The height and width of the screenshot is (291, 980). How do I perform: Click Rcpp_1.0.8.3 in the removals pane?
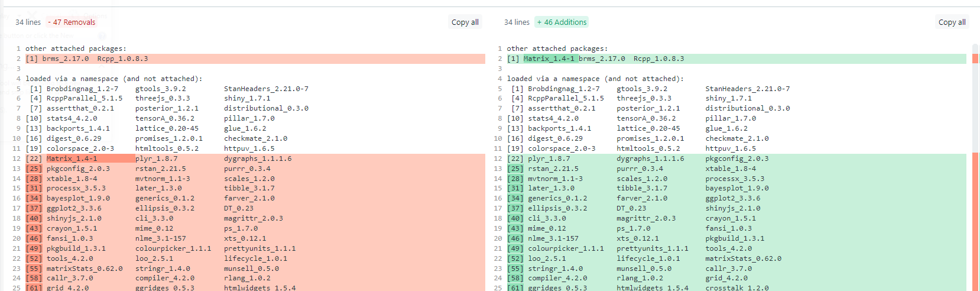click(122, 59)
